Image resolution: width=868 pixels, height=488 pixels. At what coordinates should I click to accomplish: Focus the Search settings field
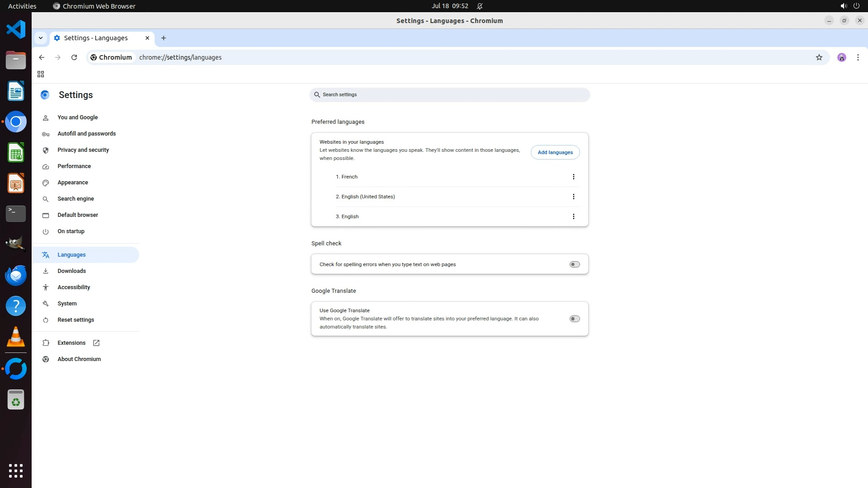449,95
